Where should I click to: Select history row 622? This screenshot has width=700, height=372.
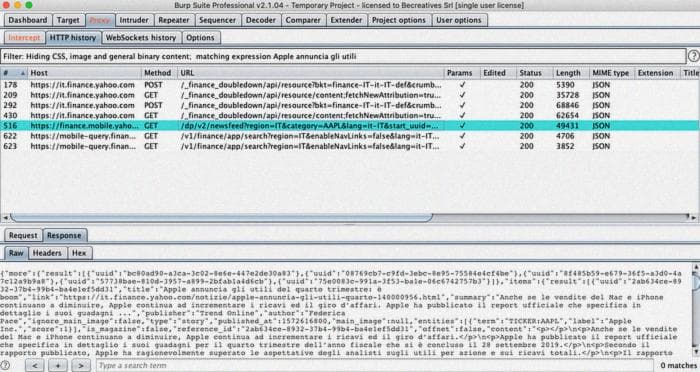[x=349, y=136]
